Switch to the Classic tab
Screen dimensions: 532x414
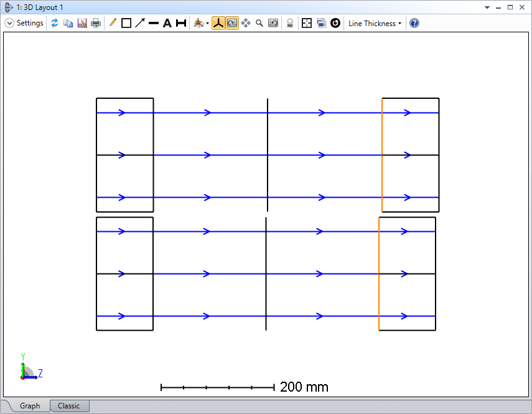pos(69,405)
